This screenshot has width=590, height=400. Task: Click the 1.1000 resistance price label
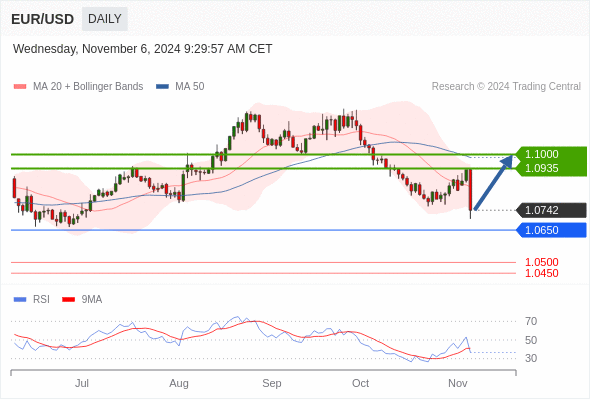tap(541, 154)
